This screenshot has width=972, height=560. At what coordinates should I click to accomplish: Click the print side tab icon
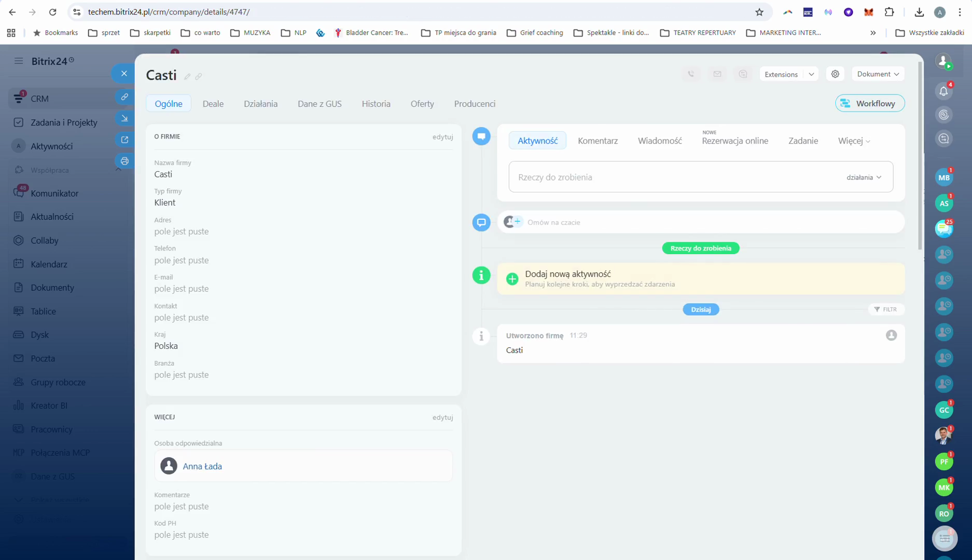coord(124,161)
